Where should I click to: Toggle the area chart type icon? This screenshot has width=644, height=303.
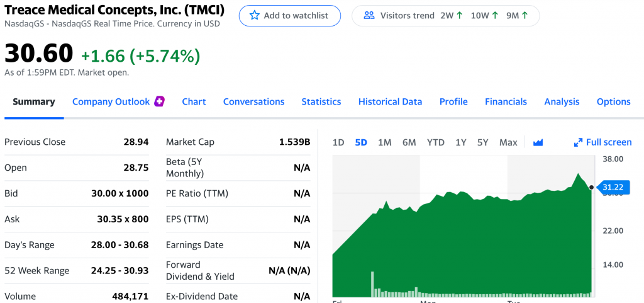coord(538,142)
